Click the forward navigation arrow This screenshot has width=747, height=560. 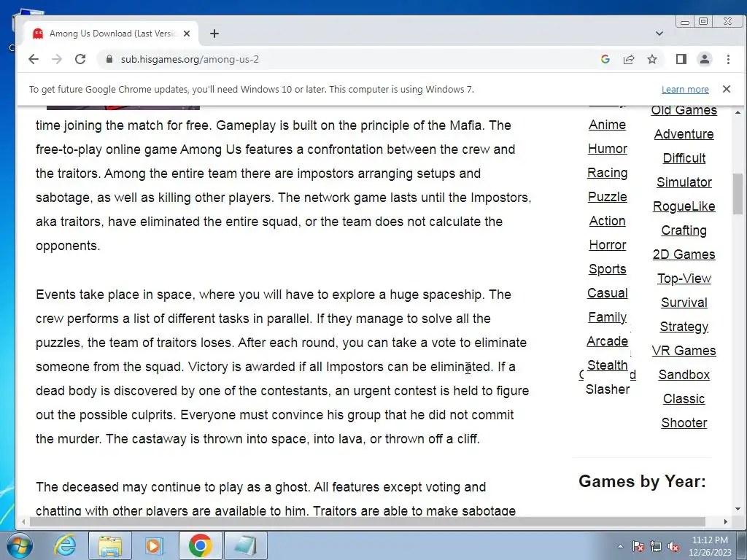pyautogui.click(x=57, y=59)
